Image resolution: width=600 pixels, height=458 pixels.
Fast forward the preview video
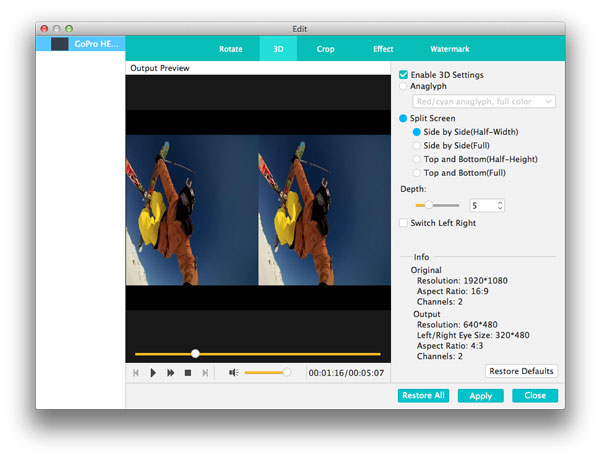171,373
